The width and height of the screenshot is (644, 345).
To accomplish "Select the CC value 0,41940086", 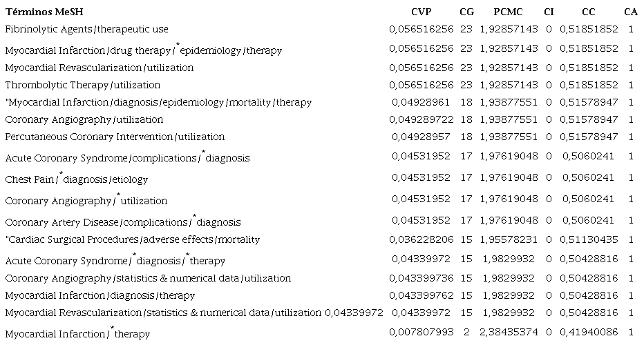I will pyautogui.click(x=588, y=332).
